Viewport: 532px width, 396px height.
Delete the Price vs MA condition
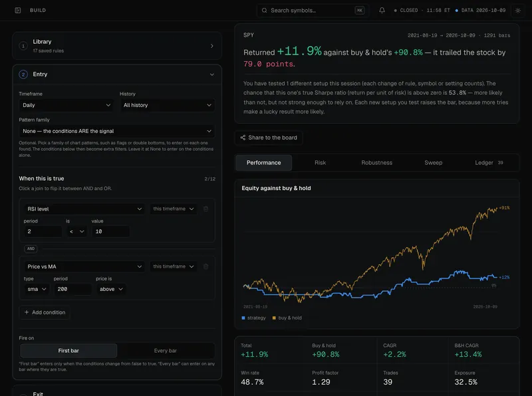coord(205,266)
